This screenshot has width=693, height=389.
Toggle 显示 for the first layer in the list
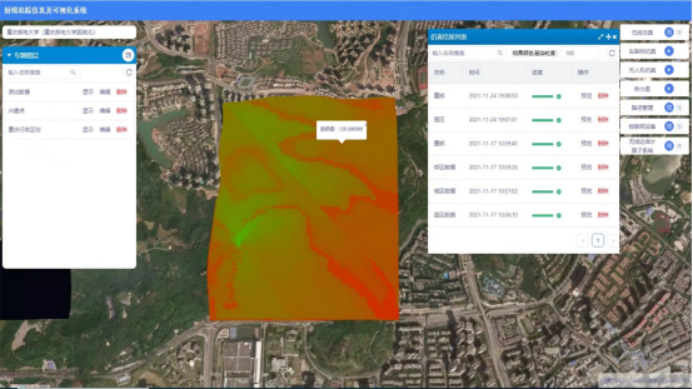(88, 92)
